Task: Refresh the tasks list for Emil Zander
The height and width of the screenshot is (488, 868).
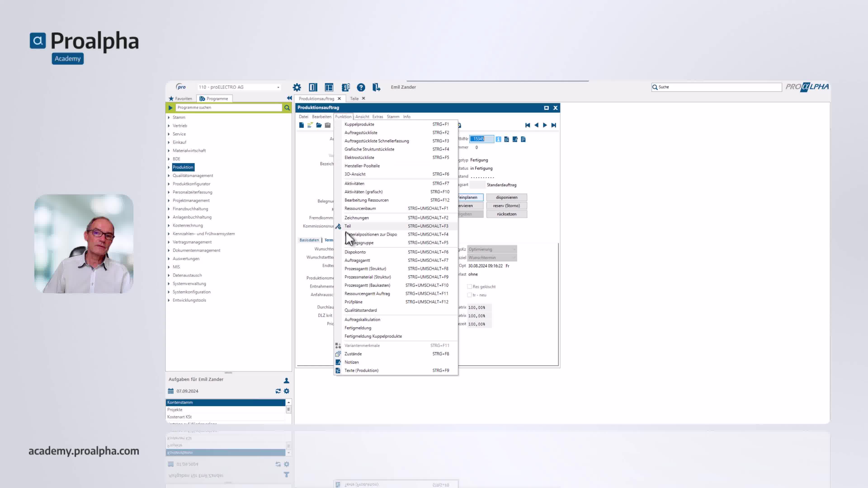Action: (x=278, y=391)
